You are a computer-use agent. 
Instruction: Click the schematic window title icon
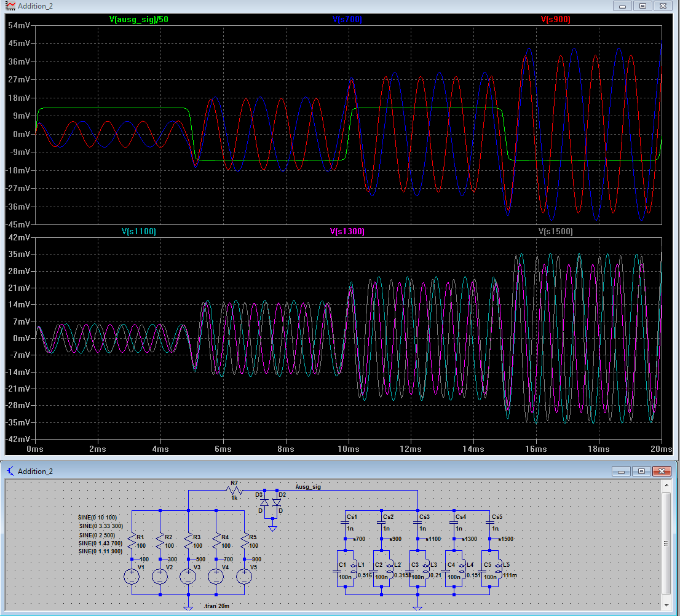(x=10, y=471)
